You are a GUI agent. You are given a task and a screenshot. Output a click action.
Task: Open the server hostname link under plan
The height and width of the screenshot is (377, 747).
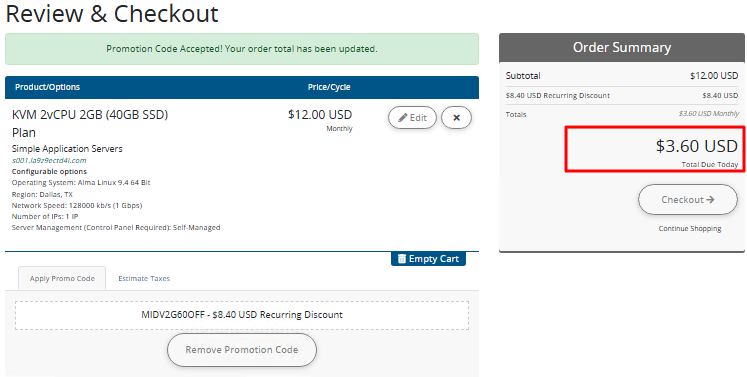click(49, 161)
